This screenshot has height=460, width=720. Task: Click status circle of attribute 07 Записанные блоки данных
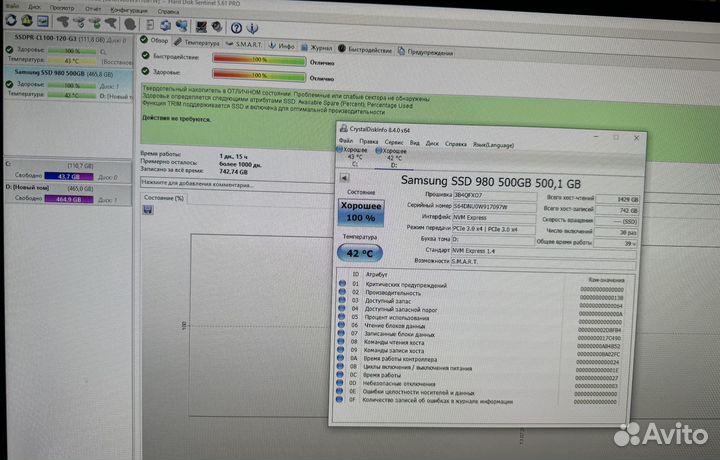[341, 333]
